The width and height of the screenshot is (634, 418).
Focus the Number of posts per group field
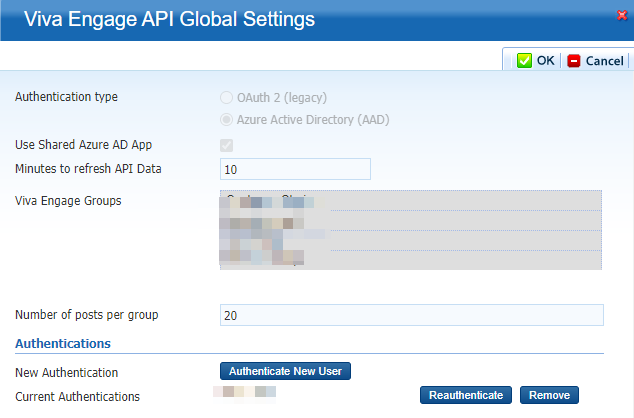412,315
